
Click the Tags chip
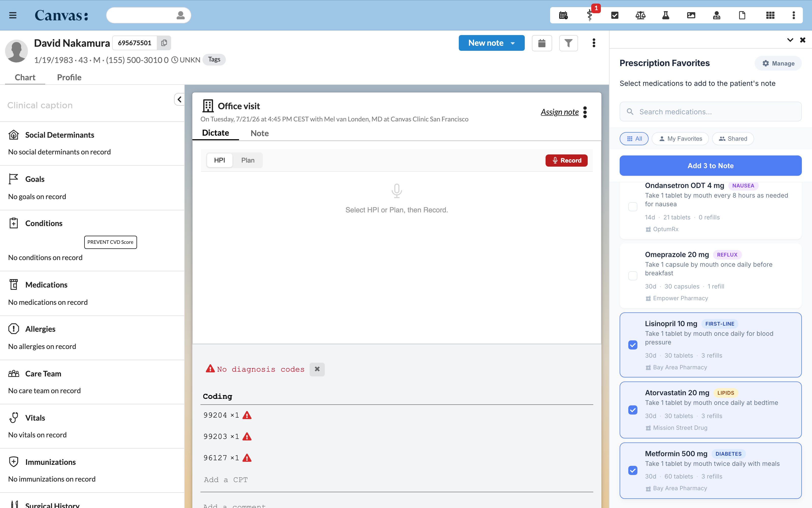click(214, 60)
